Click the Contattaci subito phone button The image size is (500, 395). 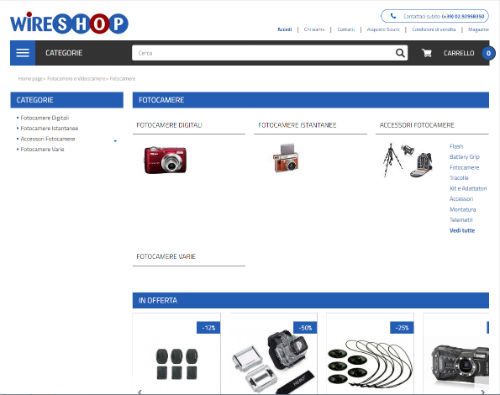tap(435, 16)
